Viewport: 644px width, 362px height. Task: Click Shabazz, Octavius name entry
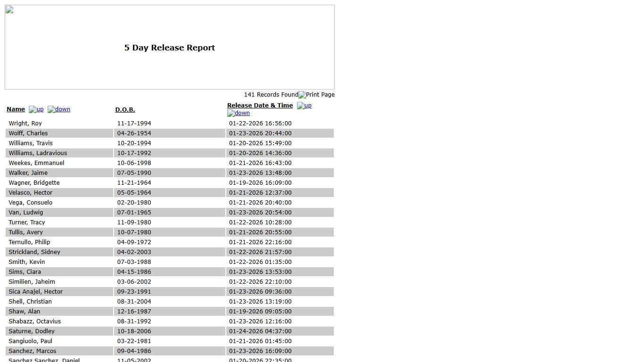[x=34, y=321]
